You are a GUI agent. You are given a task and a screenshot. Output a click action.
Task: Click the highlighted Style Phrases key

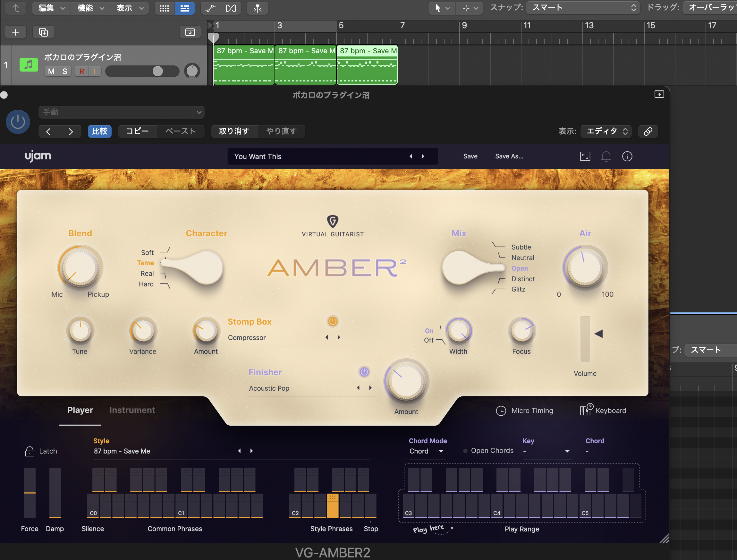[332, 506]
